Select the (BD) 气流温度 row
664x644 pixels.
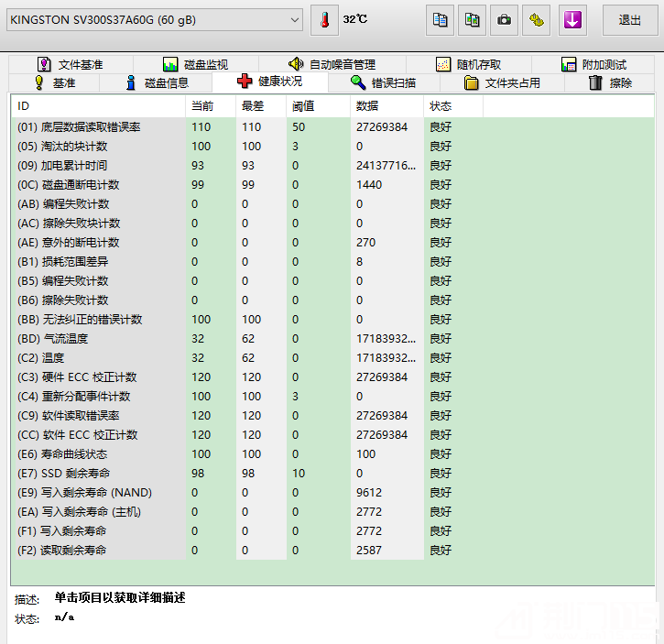332,339
